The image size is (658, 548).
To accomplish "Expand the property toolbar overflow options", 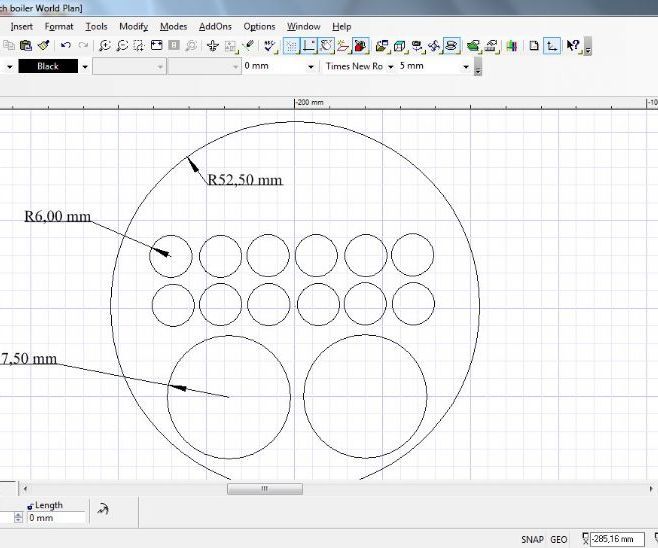I will (478, 67).
